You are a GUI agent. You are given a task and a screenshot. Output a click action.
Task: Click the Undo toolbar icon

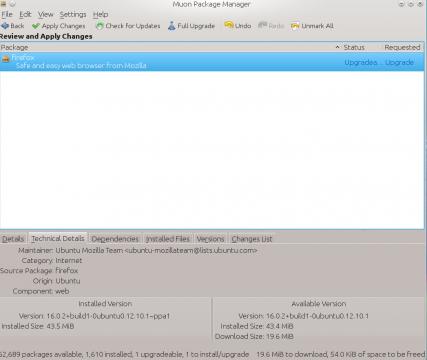coord(229,25)
